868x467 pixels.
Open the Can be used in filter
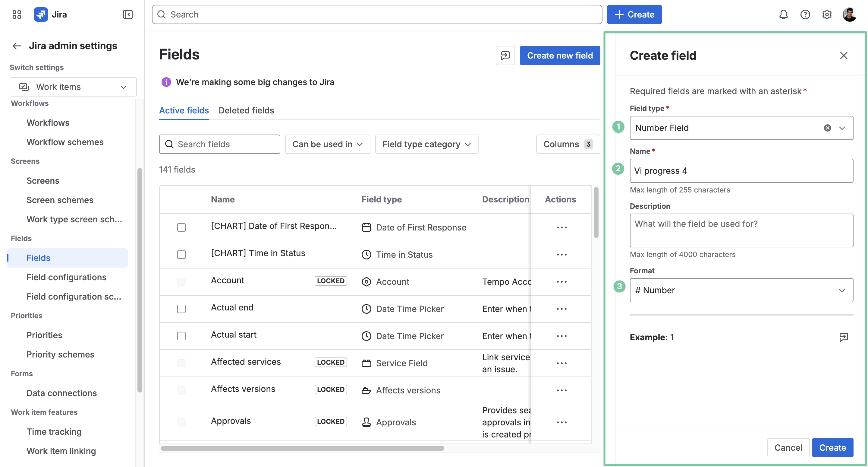328,144
